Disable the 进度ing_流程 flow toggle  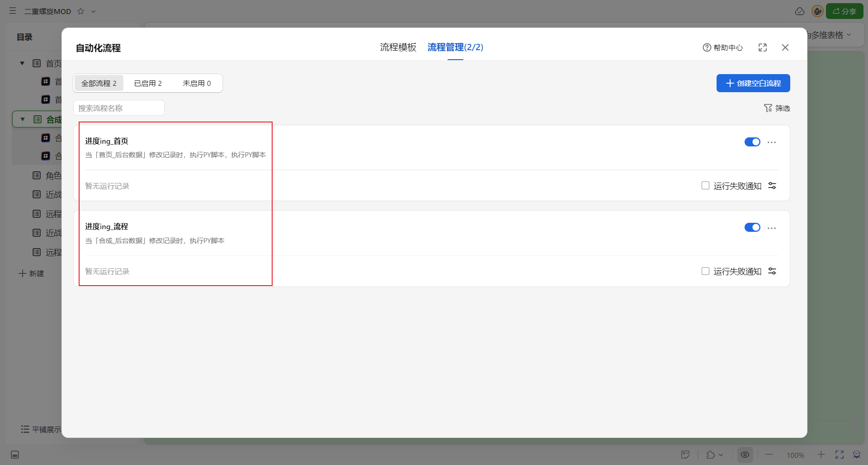pyautogui.click(x=752, y=227)
